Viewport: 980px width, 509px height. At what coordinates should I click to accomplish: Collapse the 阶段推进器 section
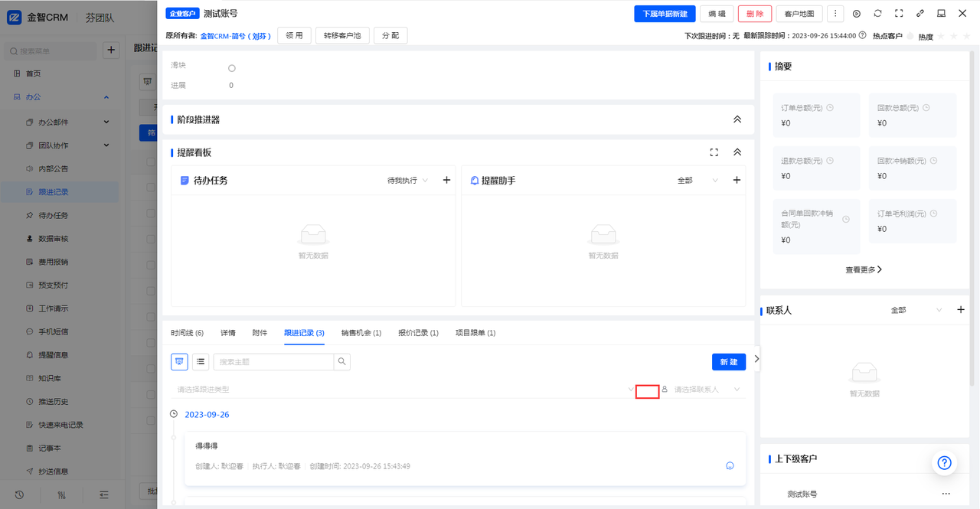pyautogui.click(x=737, y=119)
